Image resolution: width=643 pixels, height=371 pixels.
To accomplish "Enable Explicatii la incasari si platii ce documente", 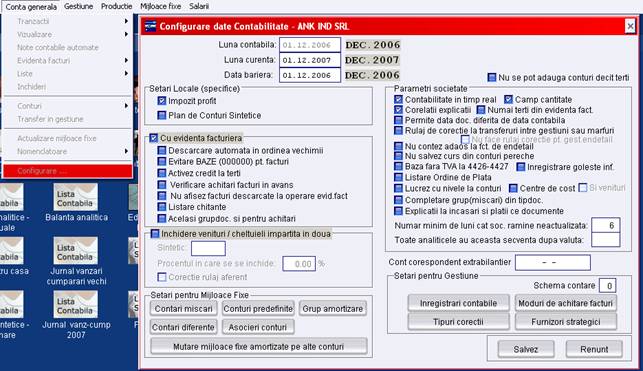I will tap(399, 211).
